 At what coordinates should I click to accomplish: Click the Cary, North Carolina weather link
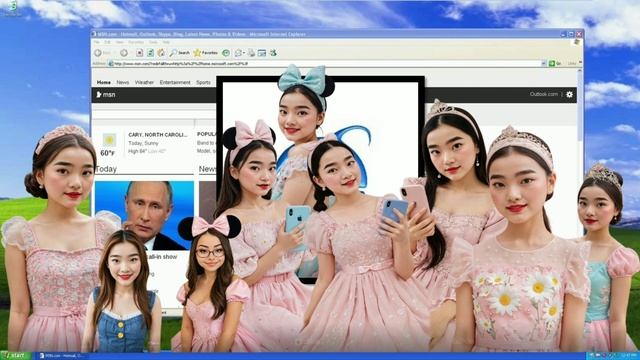tap(158, 135)
